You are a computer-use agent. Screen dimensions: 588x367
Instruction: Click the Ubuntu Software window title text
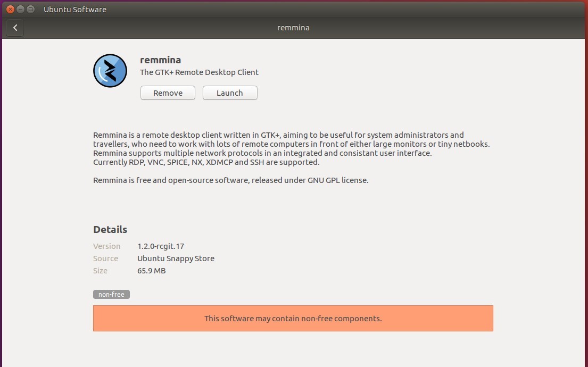click(75, 9)
